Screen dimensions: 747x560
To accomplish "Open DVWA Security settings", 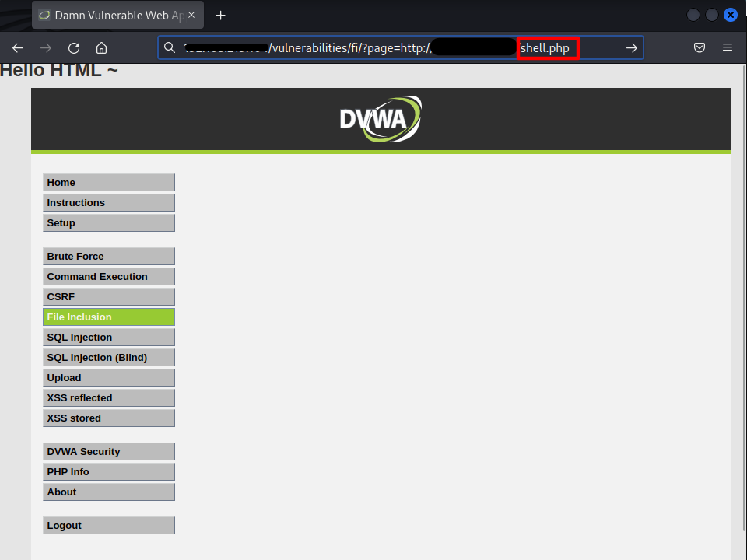I will pos(108,452).
